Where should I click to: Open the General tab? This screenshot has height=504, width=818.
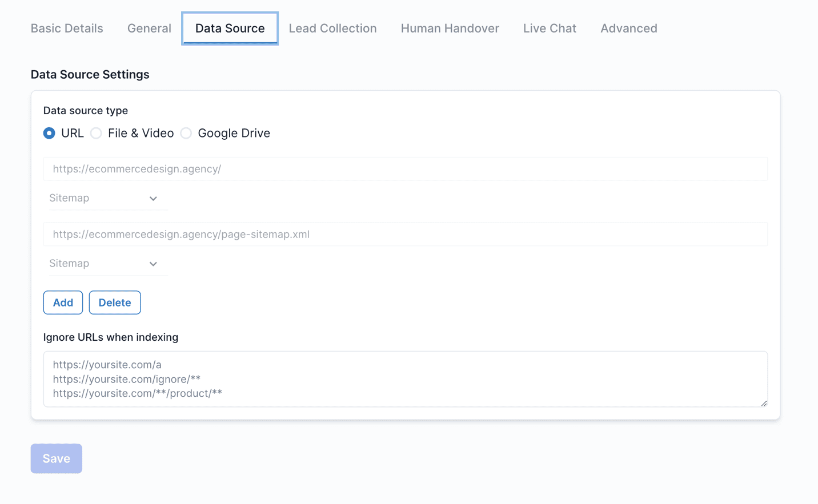[x=149, y=29]
